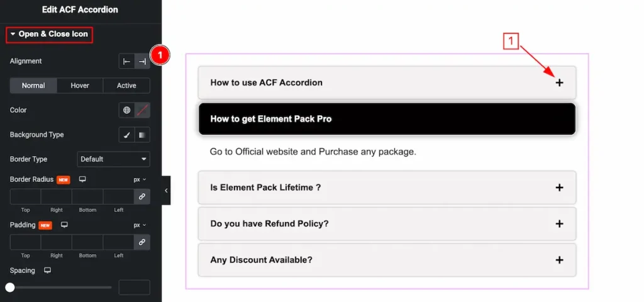The width and height of the screenshot is (644, 302).
Task: Click the Border Radius Top input field
Action: coord(25,197)
